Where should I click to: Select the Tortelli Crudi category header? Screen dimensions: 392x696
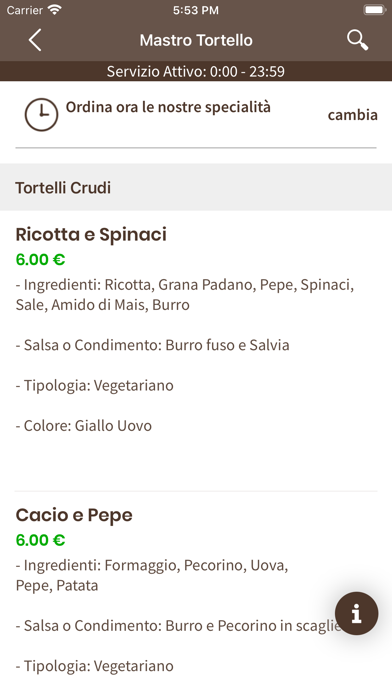click(196, 187)
